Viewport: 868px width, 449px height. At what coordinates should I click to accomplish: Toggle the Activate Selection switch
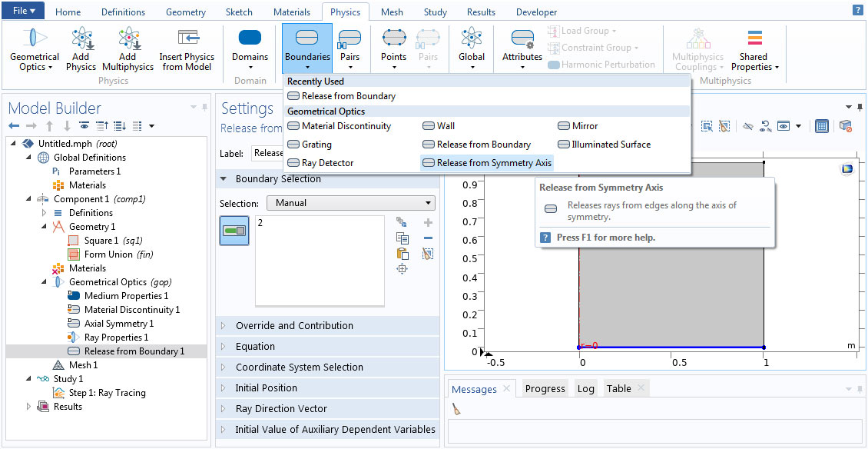click(234, 230)
